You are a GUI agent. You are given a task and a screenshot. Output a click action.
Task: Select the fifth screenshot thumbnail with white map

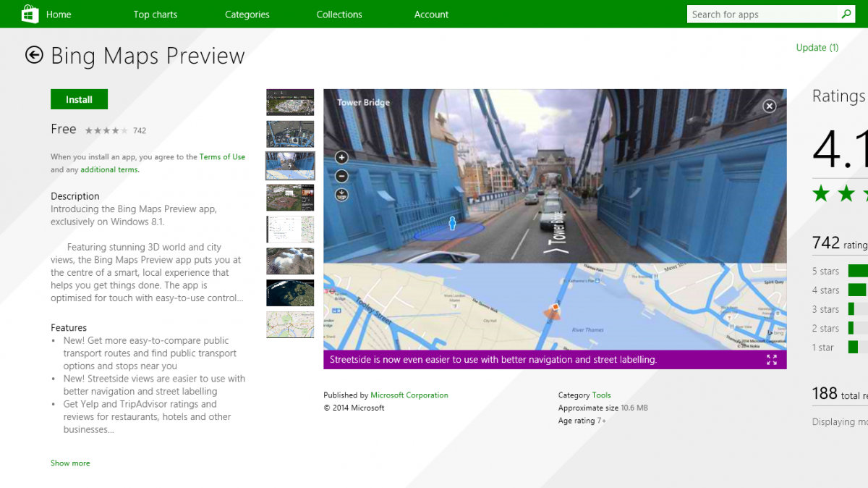click(290, 230)
